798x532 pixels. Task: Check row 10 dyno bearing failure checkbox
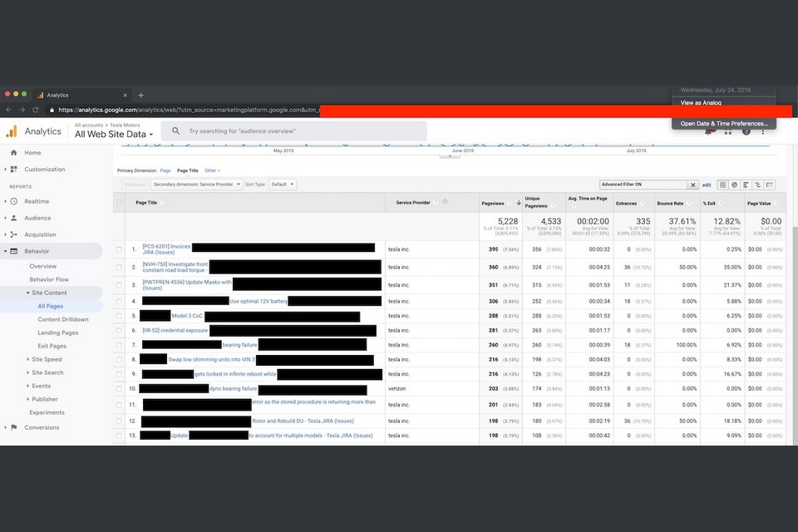pyautogui.click(x=119, y=389)
